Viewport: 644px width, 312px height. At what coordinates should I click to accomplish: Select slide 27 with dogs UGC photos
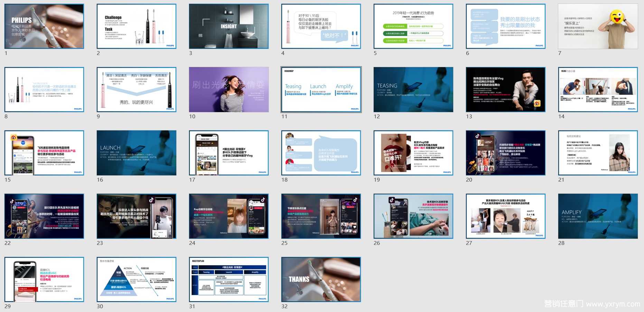pyautogui.click(x=506, y=216)
